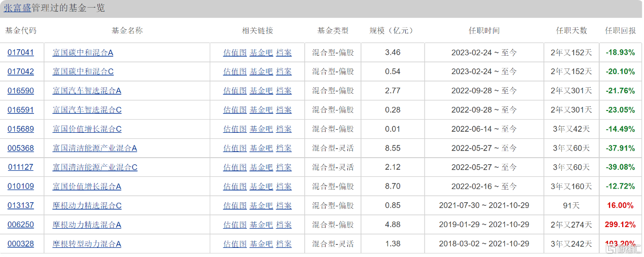644x257 pixels.
Task: Click the 任职时间 column header
Action: click(x=484, y=30)
